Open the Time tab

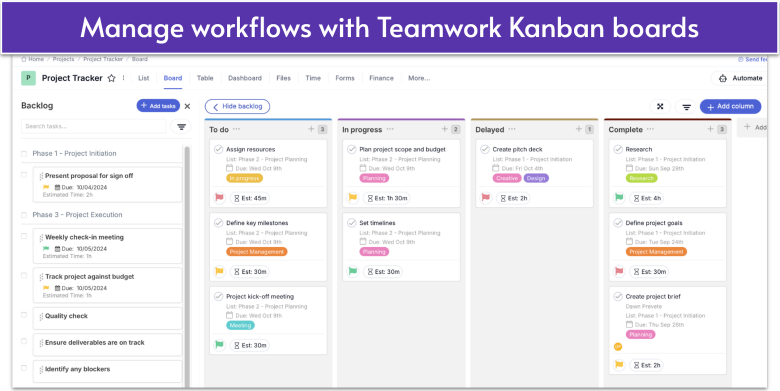(313, 78)
